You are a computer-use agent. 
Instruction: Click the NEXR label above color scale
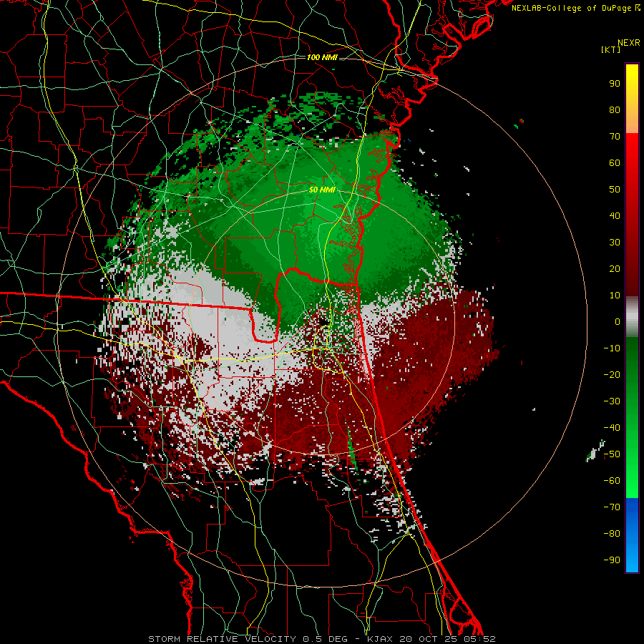point(629,43)
